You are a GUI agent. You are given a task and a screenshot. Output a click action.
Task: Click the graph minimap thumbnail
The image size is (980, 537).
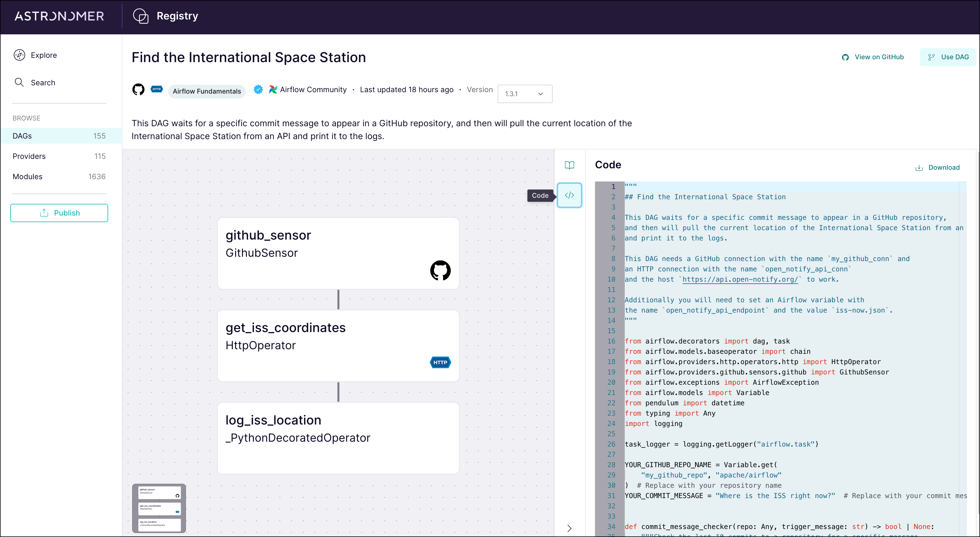coord(159,508)
